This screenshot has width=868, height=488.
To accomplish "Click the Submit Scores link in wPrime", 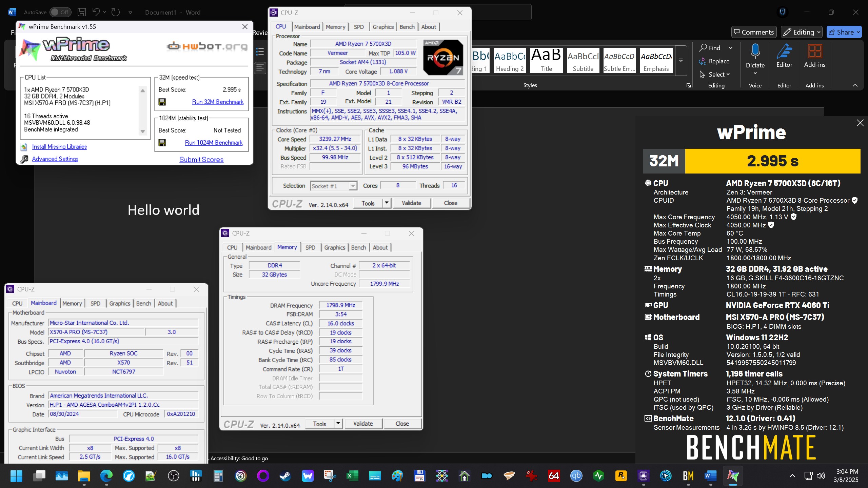I will (201, 160).
